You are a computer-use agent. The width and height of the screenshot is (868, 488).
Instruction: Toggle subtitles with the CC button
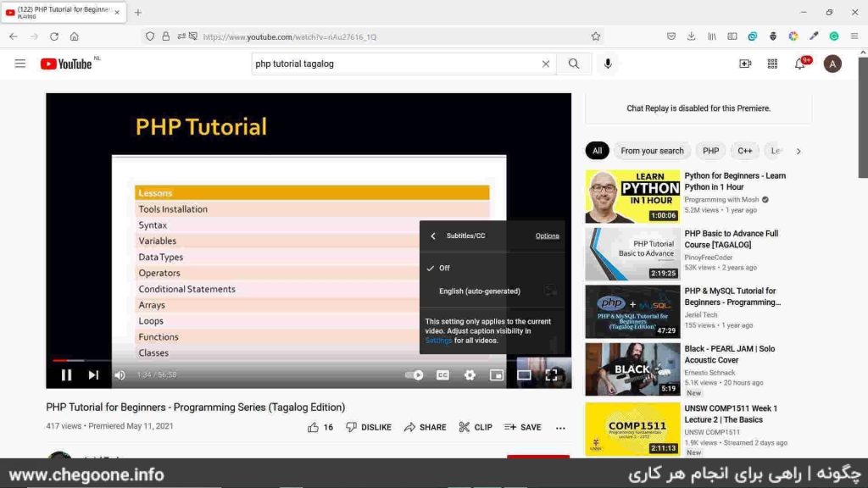(x=442, y=375)
